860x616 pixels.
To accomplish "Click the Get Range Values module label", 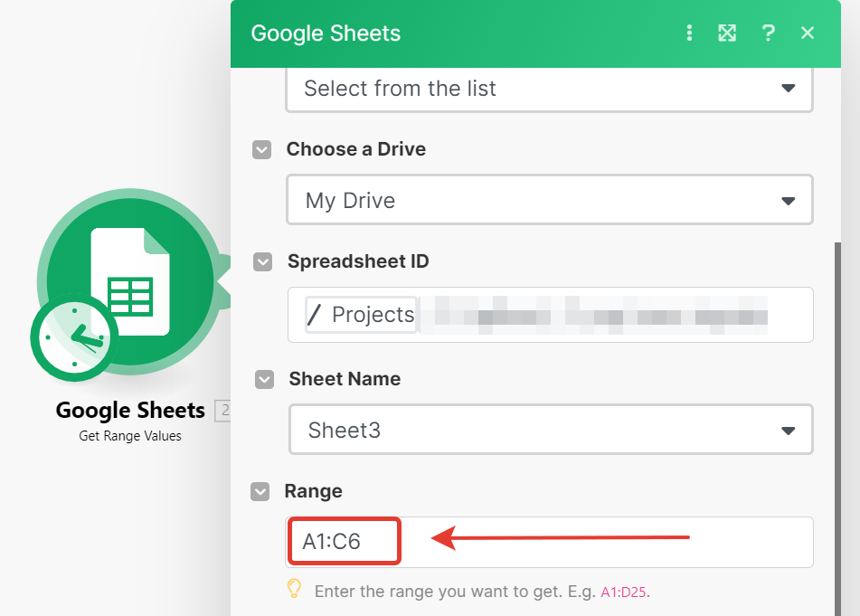I will point(130,436).
